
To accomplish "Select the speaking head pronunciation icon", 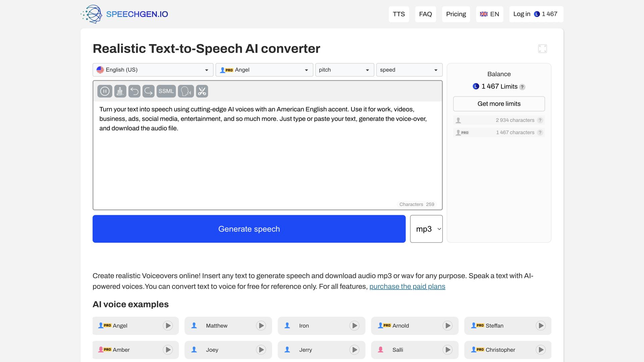I will point(186,91).
